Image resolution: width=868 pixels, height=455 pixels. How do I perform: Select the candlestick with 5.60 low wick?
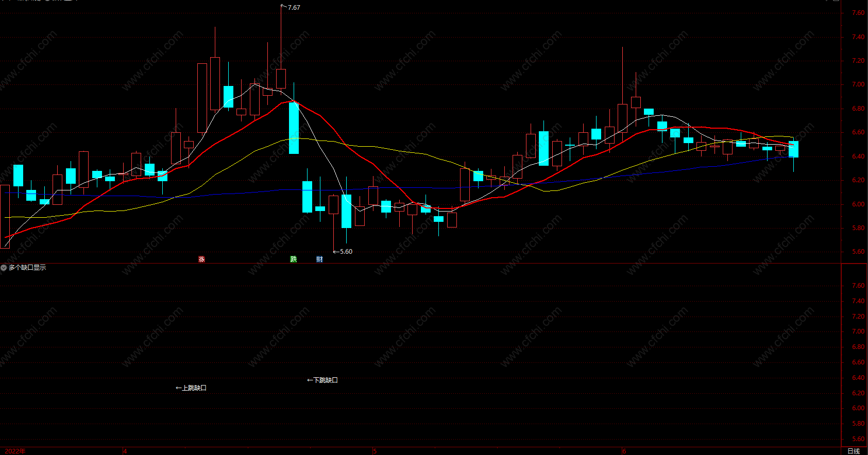tap(334, 204)
